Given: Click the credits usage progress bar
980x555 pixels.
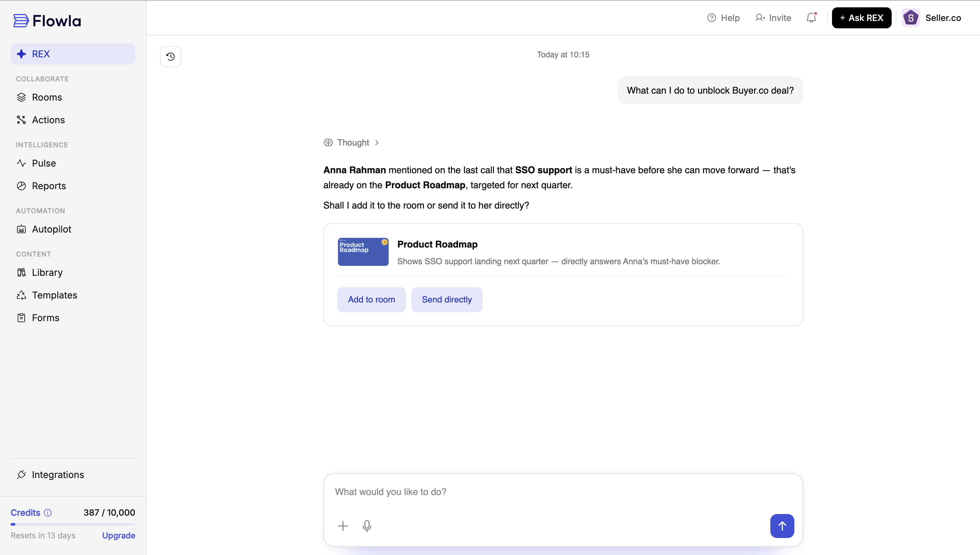Looking at the screenshot, I should 73,524.
